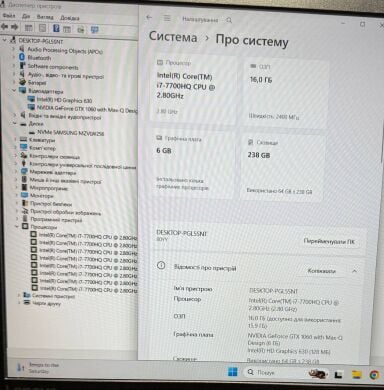The height and width of the screenshot is (390, 384).
Task: Open the weather widget on the taskbar
Action: (x=37, y=368)
